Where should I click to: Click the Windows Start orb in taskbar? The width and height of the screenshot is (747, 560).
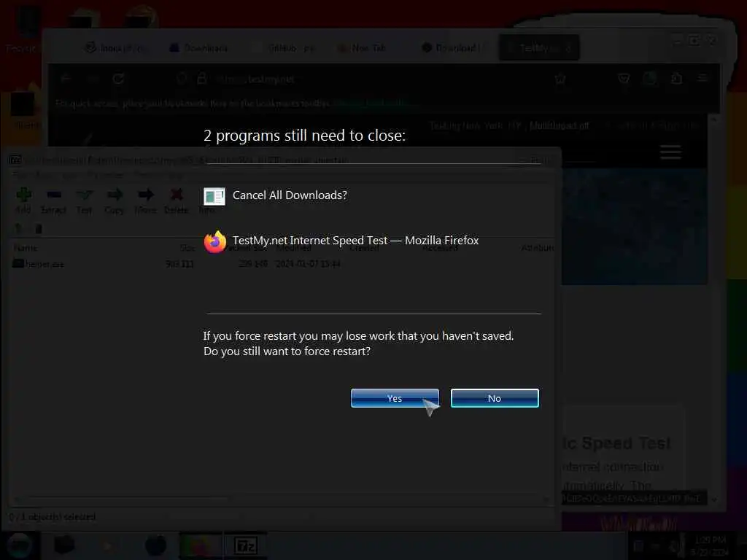coord(20,545)
